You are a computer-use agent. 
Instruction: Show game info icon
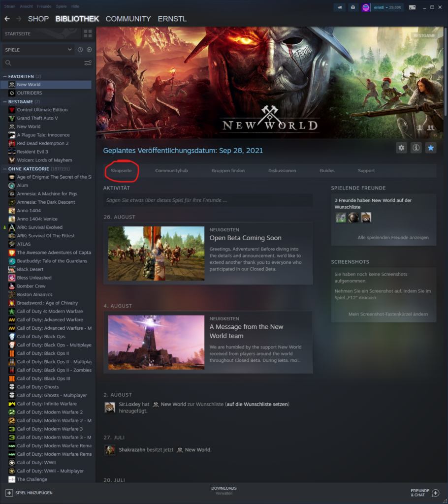416,148
